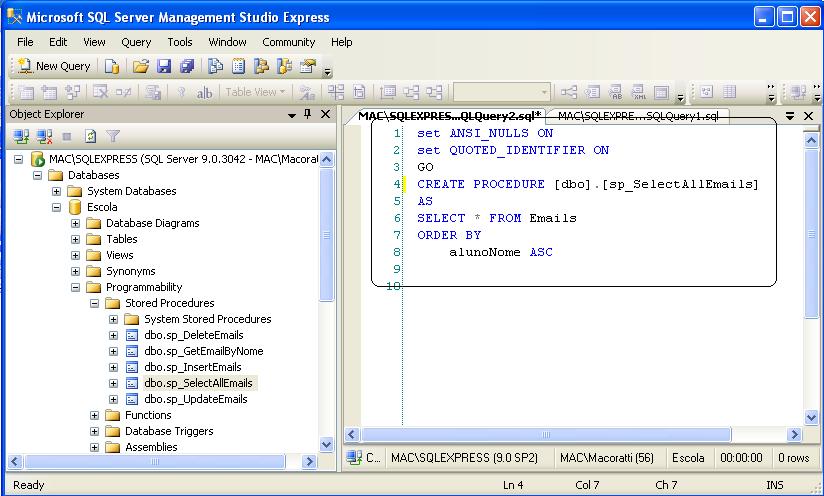Open the empty combo box in toolbar

[502, 92]
